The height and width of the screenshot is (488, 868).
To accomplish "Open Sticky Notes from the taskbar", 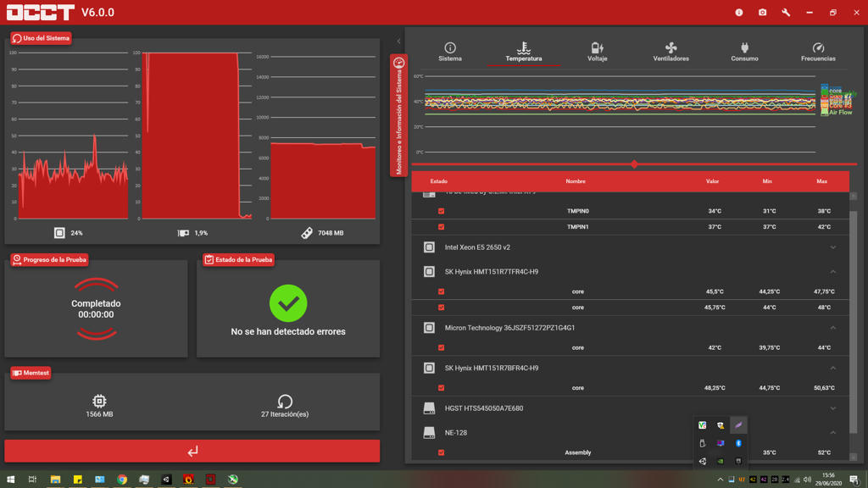I will tap(77, 480).
